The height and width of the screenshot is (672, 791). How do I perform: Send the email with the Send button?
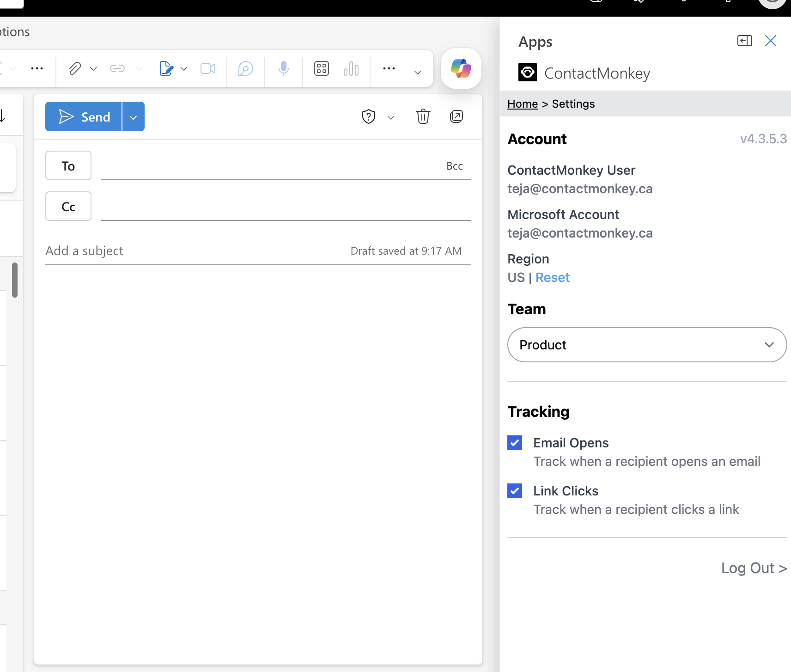pos(84,116)
